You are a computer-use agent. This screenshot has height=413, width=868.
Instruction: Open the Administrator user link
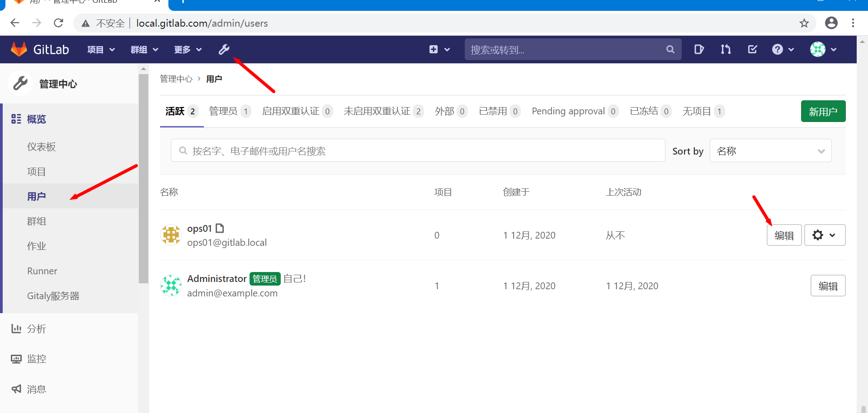[217, 279]
